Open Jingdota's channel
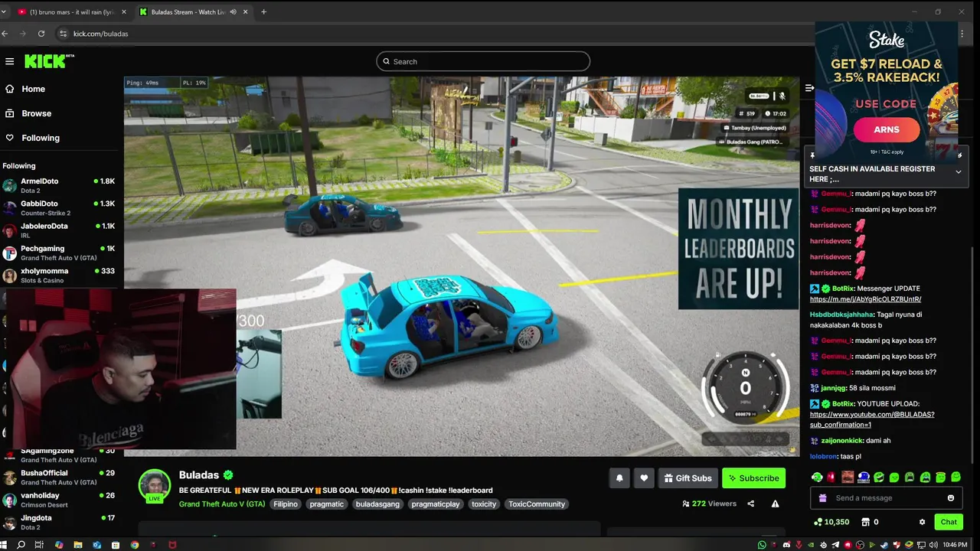Viewport: 980px width, 551px height. pyautogui.click(x=59, y=522)
